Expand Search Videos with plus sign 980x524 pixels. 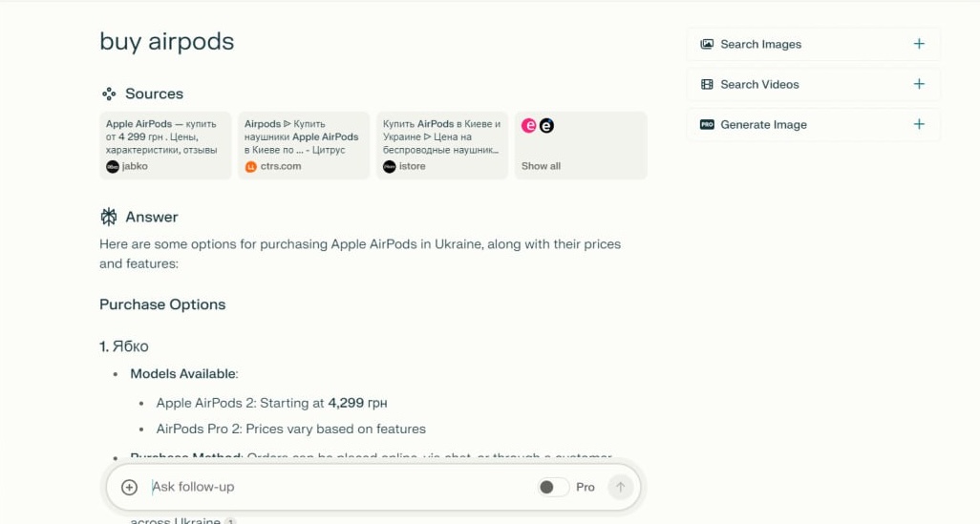[919, 84]
